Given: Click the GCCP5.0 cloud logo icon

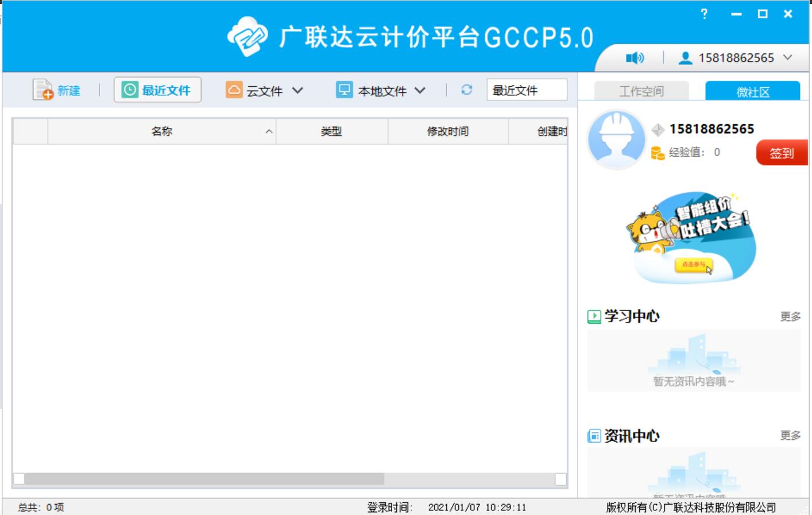Looking at the screenshot, I should pos(248,36).
